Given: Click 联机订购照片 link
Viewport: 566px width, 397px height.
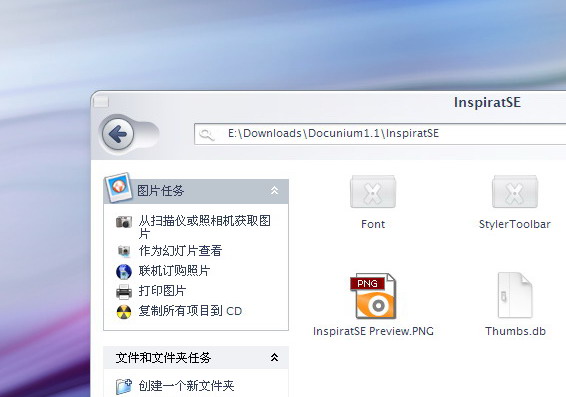Looking at the screenshot, I should click(x=174, y=271).
